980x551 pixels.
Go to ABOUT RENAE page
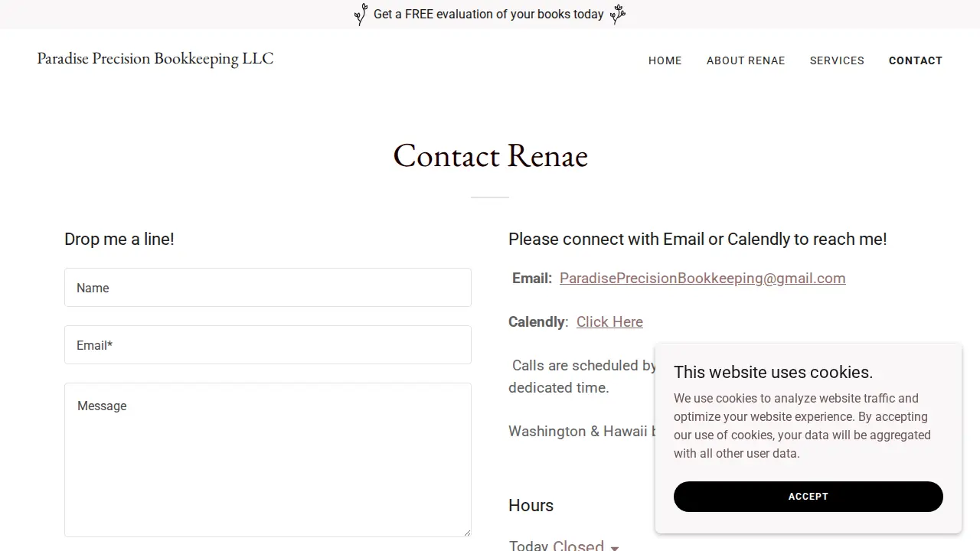pyautogui.click(x=746, y=60)
